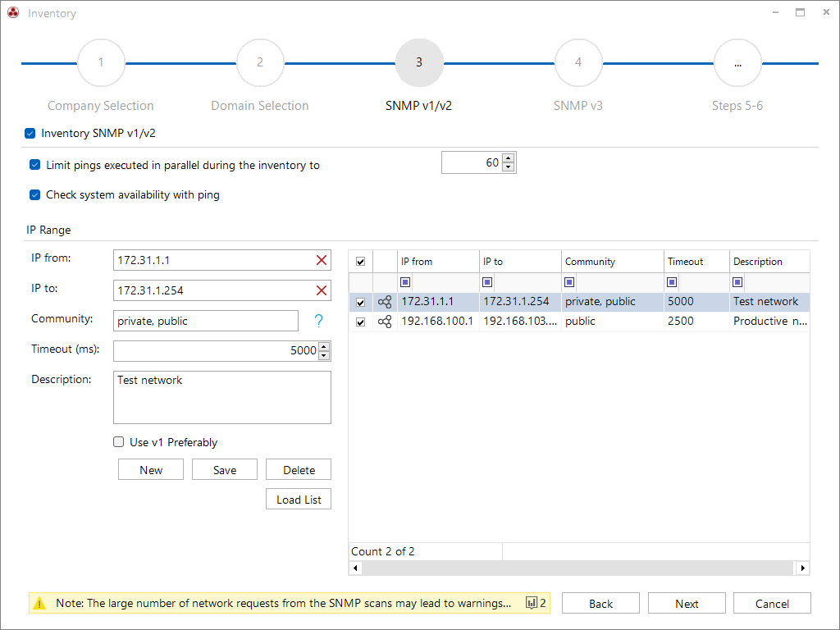The height and width of the screenshot is (630, 840).
Task: Edit the Community input field
Action: [x=206, y=321]
